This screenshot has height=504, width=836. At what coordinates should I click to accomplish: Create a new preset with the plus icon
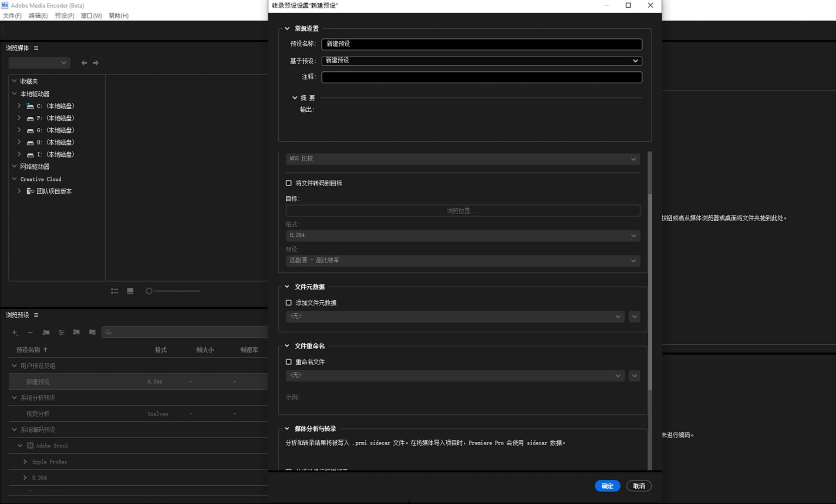pos(14,333)
